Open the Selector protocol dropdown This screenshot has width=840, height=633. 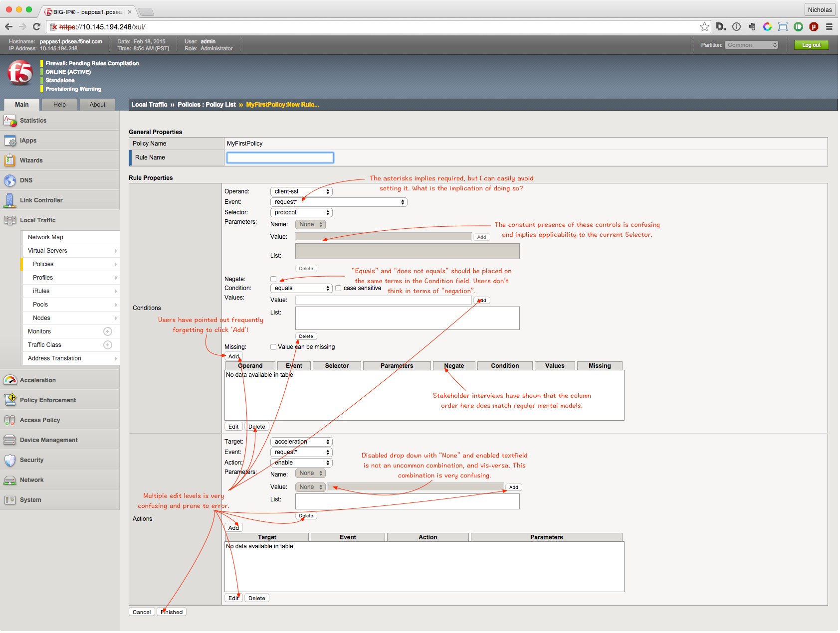[x=301, y=212]
